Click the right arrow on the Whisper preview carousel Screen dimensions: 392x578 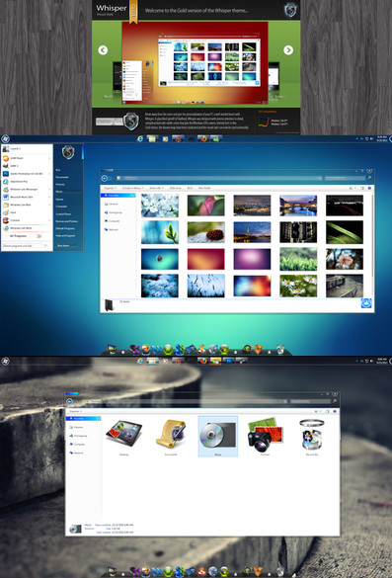(x=288, y=50)
